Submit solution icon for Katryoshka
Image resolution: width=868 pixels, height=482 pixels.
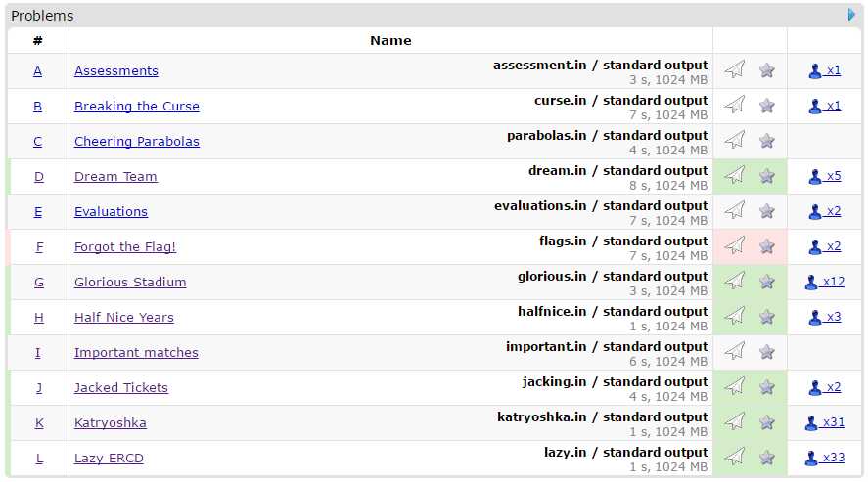735,422
